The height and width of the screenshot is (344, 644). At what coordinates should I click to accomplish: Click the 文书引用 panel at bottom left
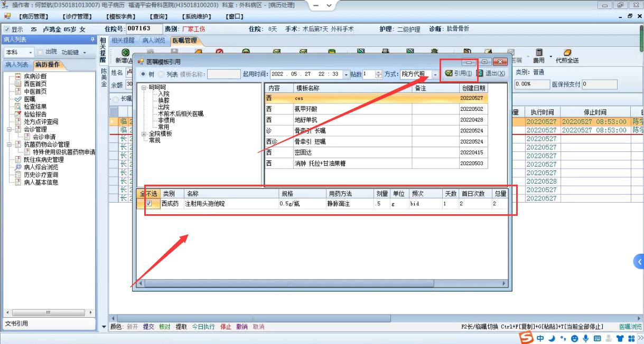[x=48, y=323]
